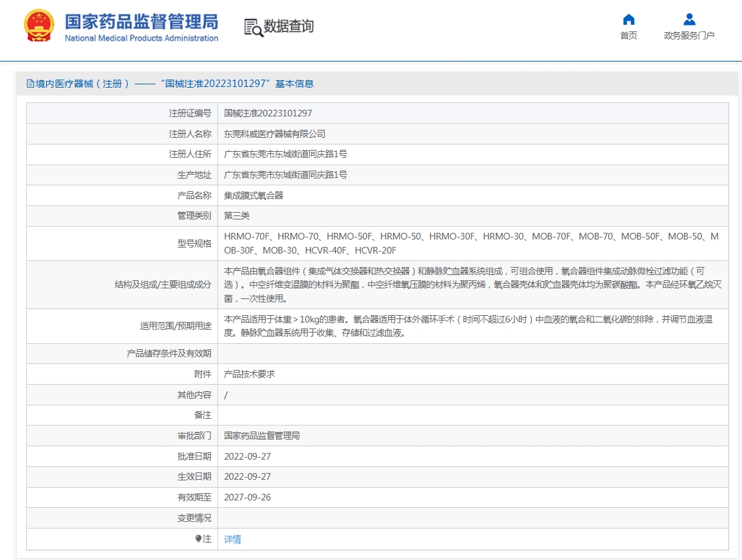Open the 政务服务门户 user icon
This screenshot has height=560, width=742.
(x=689, y=19)
